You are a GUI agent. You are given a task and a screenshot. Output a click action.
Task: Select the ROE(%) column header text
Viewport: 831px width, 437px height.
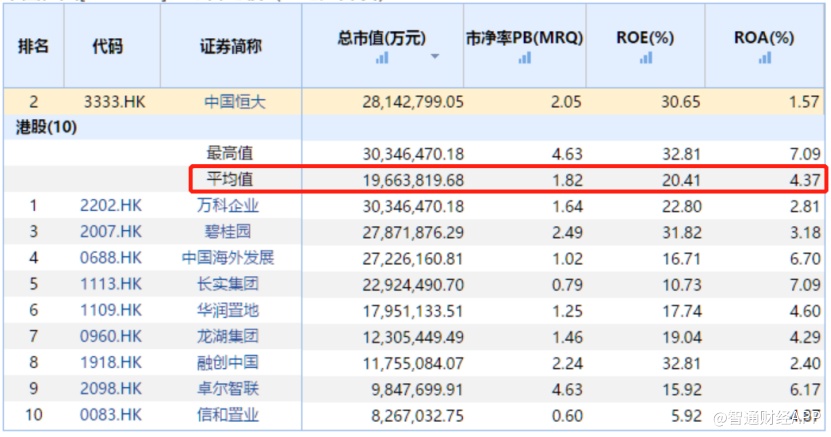(x=645, y=38)
